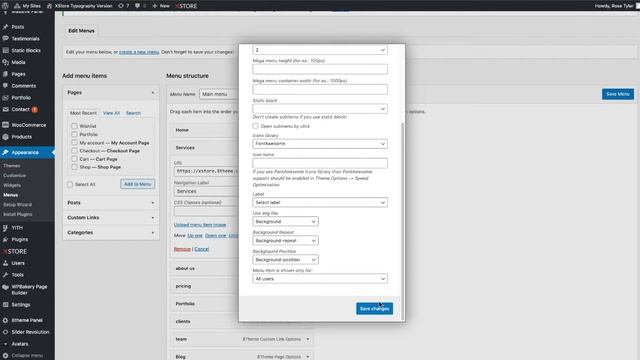Open Slider Revolution in the sidebar
This screenshot has height=360, width=640.
click(30, 332)
